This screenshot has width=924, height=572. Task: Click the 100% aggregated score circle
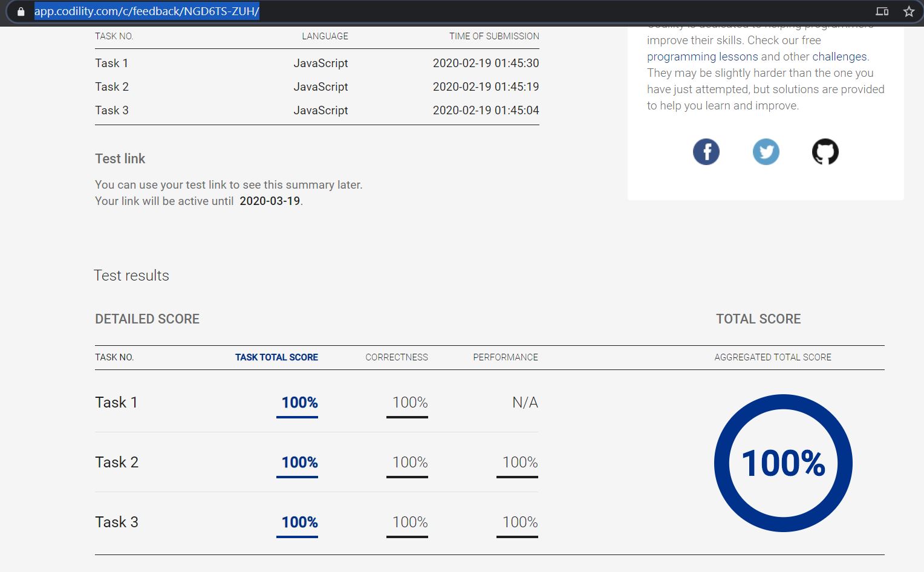pyautogui.click(x=783, y=463)
